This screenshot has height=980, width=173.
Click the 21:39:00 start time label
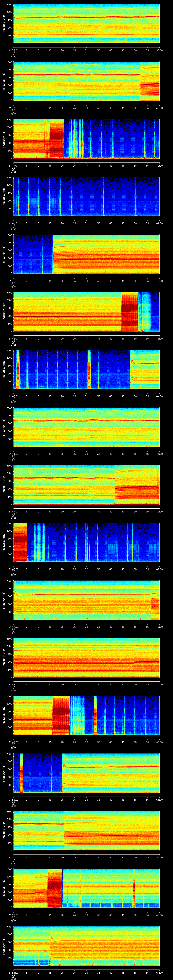click(13, 166)
